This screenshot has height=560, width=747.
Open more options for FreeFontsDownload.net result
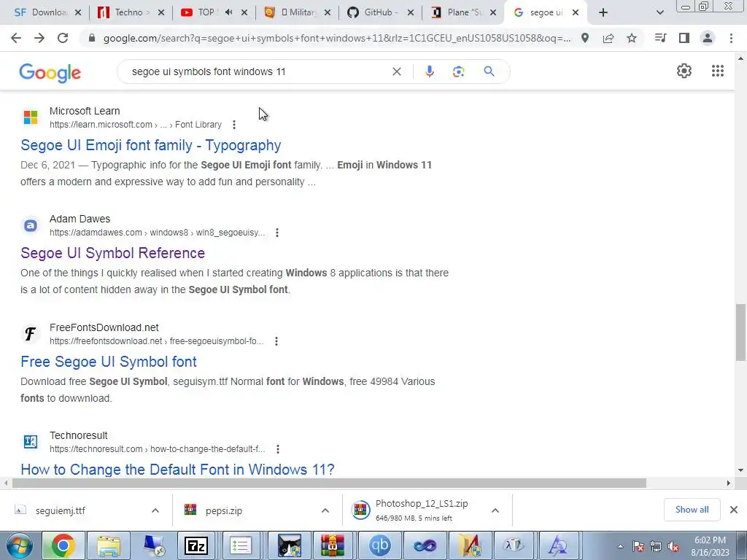pos(276,341)
